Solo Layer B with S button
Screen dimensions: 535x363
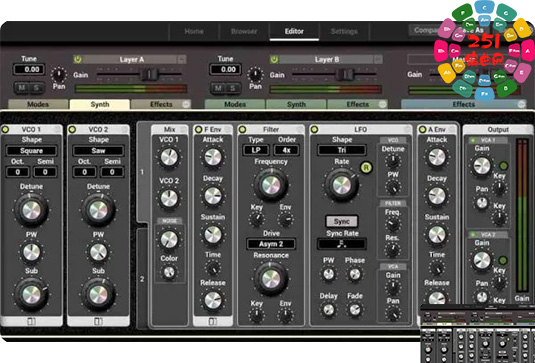233,88
